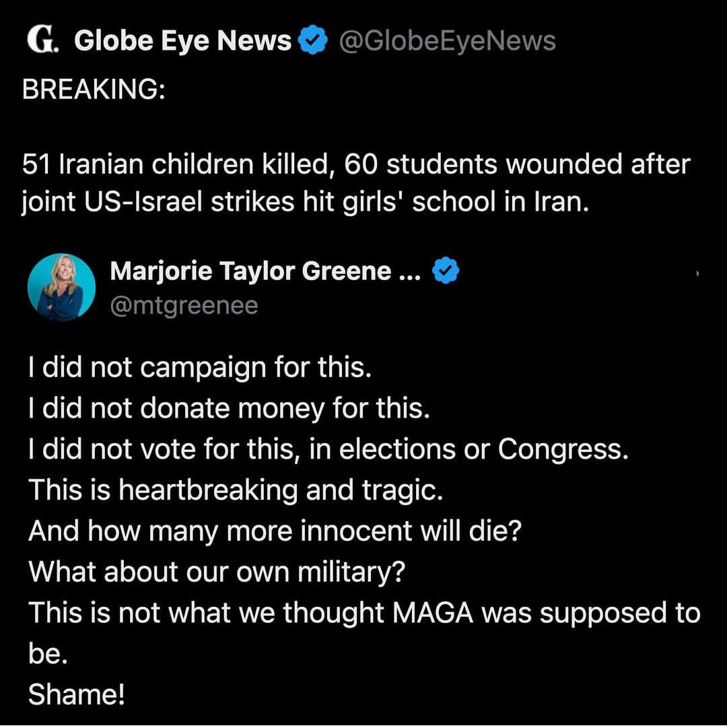Image resolution: width=727 pixels, height=728 pixels.
Task: Click "I did not campaign for this."
Action: [x=200, y=368]
